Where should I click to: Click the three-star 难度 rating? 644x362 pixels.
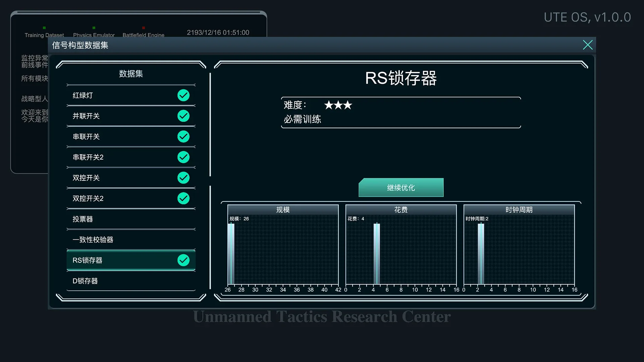[x=338, y=105]
